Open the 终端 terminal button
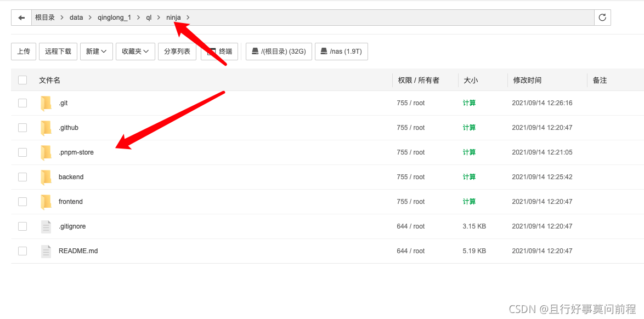 (220, 52)
